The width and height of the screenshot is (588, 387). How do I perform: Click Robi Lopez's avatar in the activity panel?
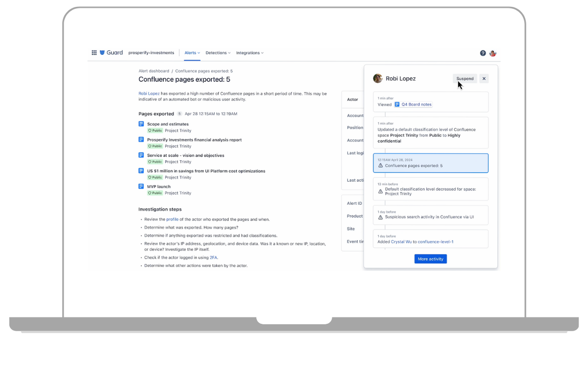coord(378,78)
